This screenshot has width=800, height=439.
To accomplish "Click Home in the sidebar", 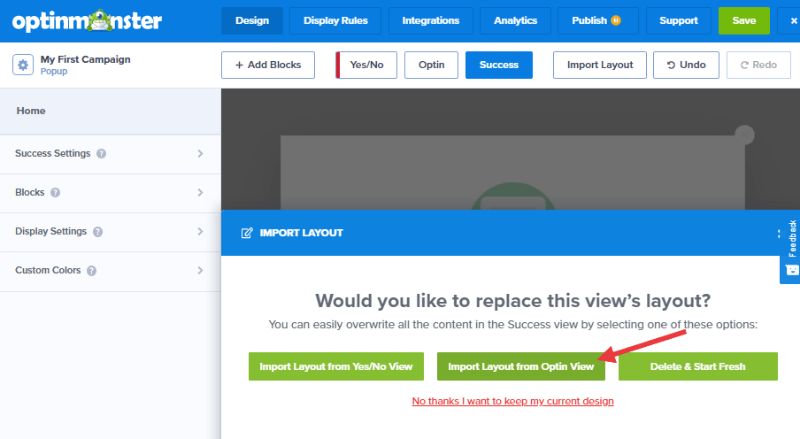I will coord(110,111).
